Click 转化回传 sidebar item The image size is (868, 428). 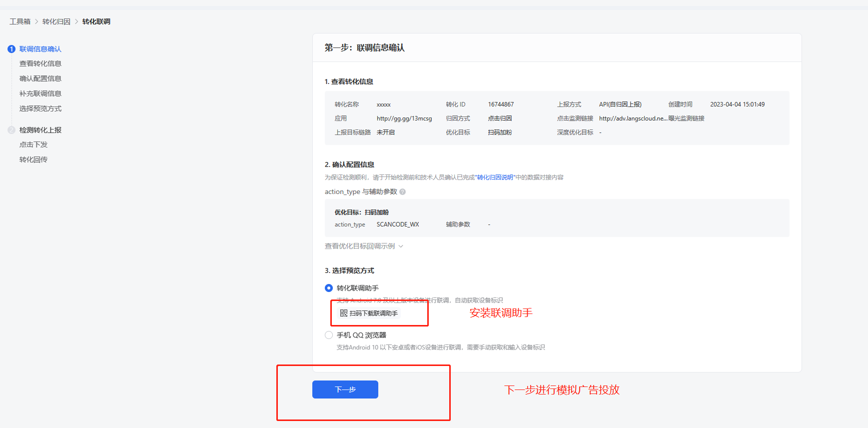pyautogui.click(x=33, y=159)
